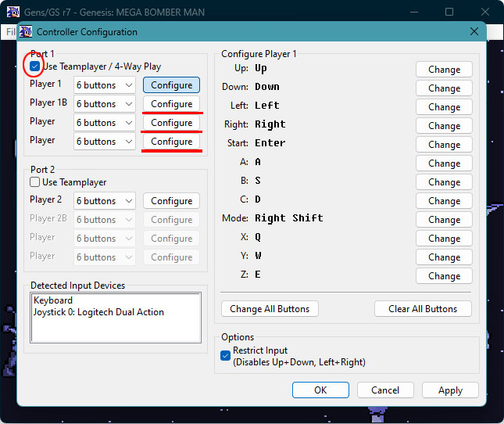Confirm the dialog with OK
The width and height of the screenshot is (504, 424).
point(320,390)
